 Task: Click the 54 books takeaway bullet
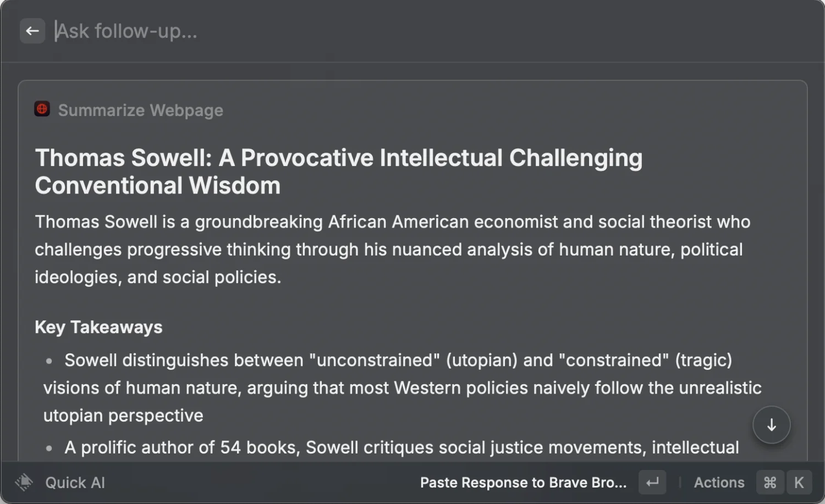[x=402, y=447]
